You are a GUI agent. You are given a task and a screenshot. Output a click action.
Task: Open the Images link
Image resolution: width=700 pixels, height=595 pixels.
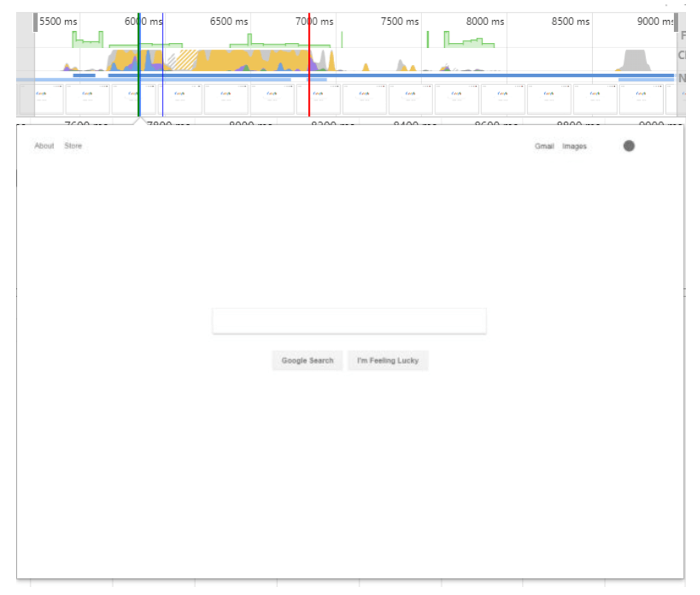574,146
